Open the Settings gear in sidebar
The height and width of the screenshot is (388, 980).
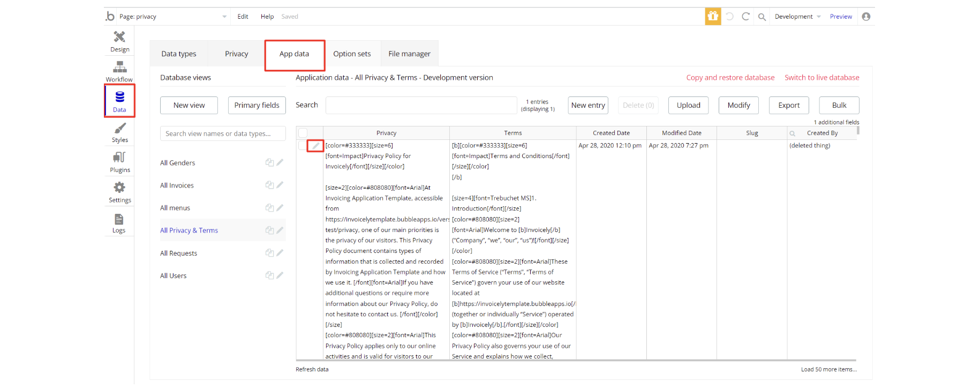pos(119,192)
